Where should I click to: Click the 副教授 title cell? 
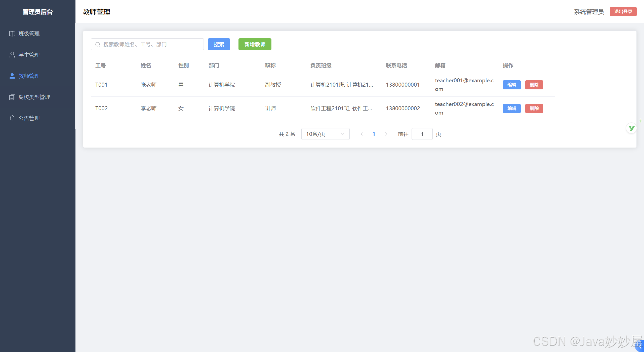[x=273, y=85]
